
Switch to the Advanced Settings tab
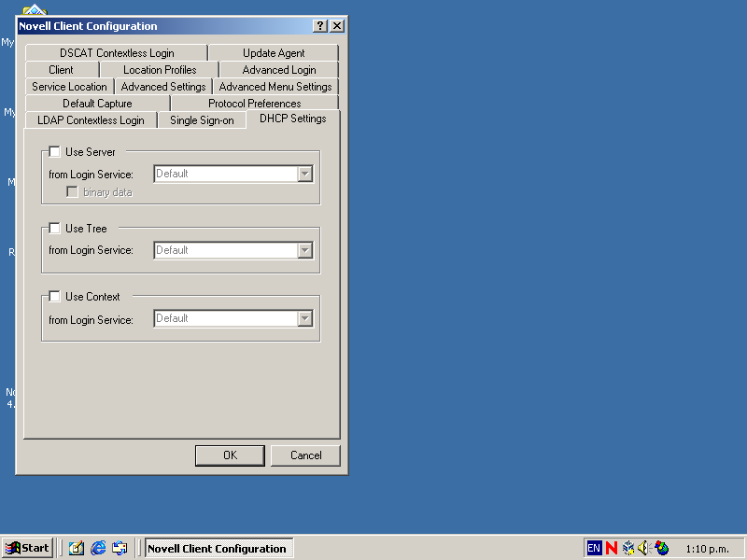(x=163, y=87)
